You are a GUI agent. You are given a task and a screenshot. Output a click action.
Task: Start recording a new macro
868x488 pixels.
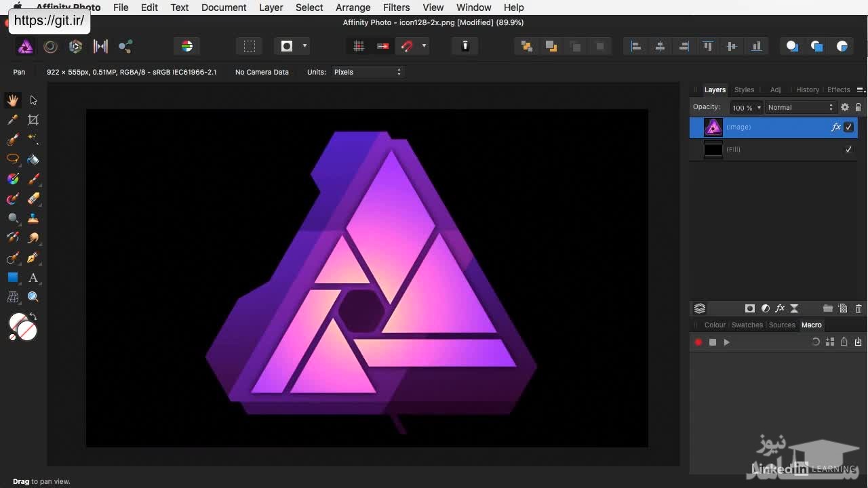tap(698, 342)
